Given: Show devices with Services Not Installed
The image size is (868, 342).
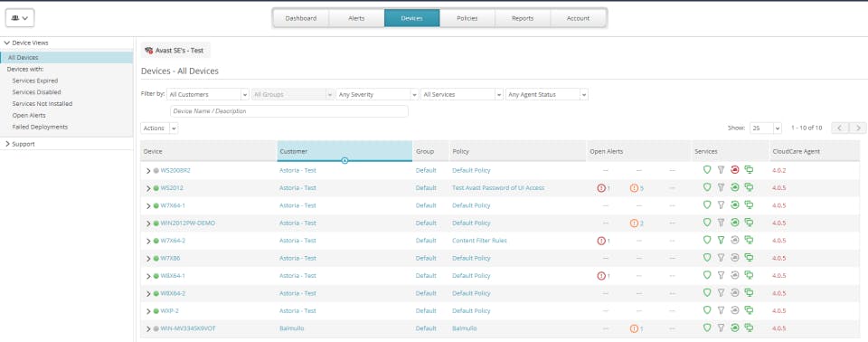Looking at the screenshot, I should [42, 104].
